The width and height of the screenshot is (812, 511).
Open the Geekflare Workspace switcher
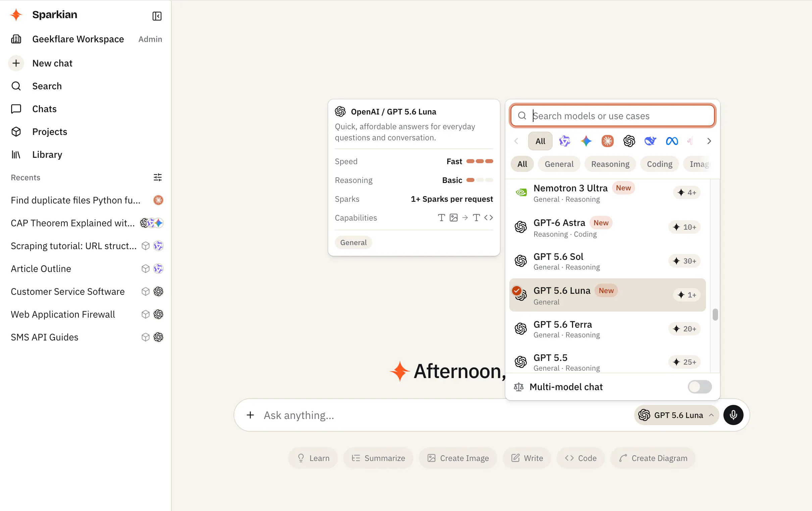click(78, 39)
